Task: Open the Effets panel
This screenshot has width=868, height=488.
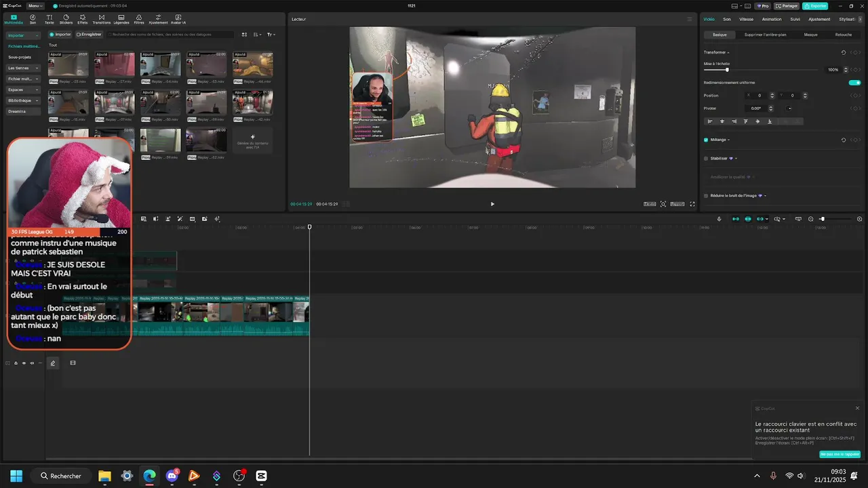Action: [83, 19]
